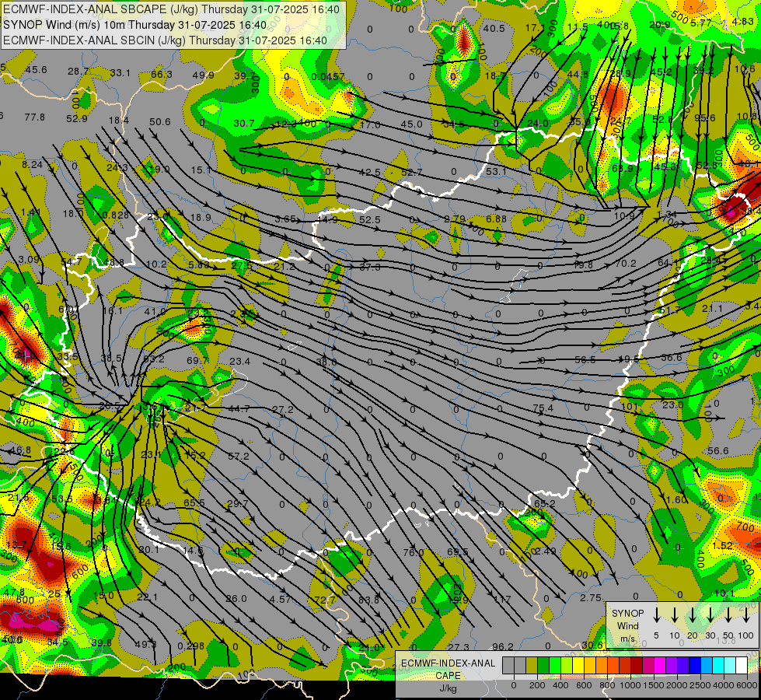
Task: Click the 6000 tick label on CAPE scale
Action: click(x=747, y=685)
